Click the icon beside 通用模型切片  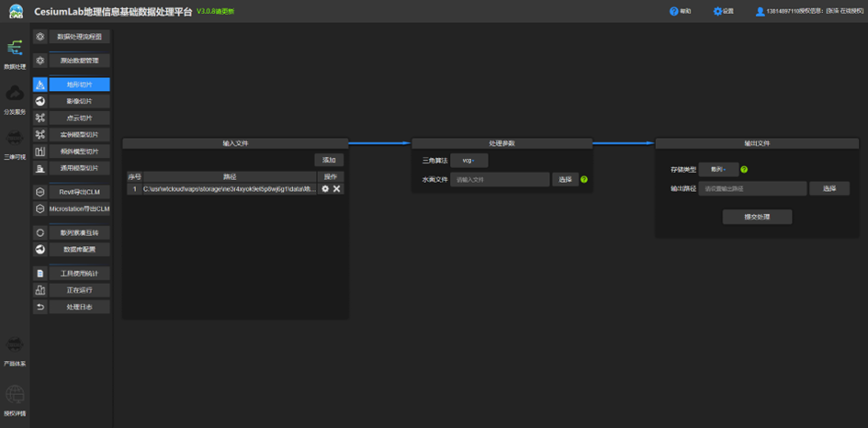(39, 168)
